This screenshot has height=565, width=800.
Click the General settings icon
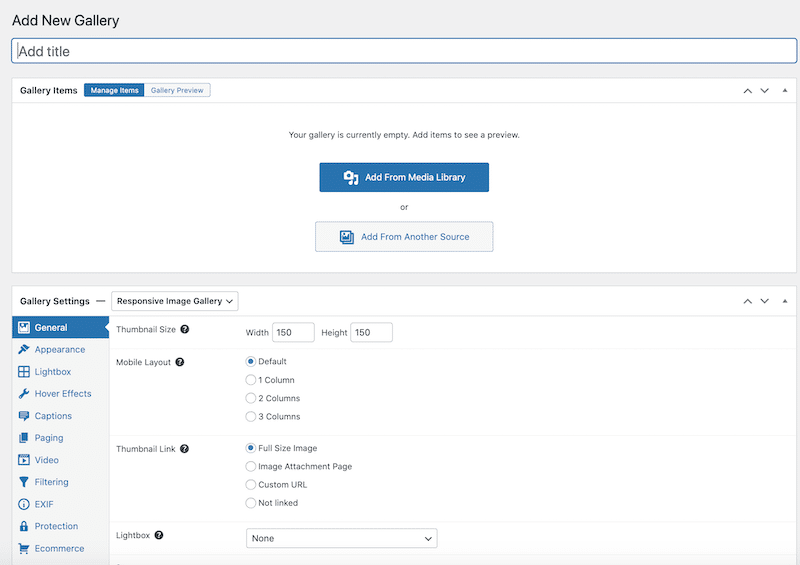pyautogui.click(x=24, y=328)
